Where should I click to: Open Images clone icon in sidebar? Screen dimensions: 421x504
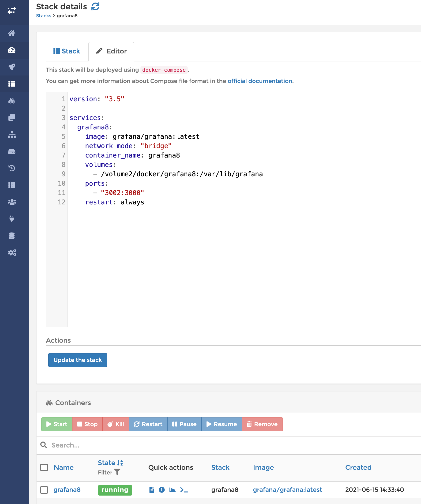click(11, 118)
